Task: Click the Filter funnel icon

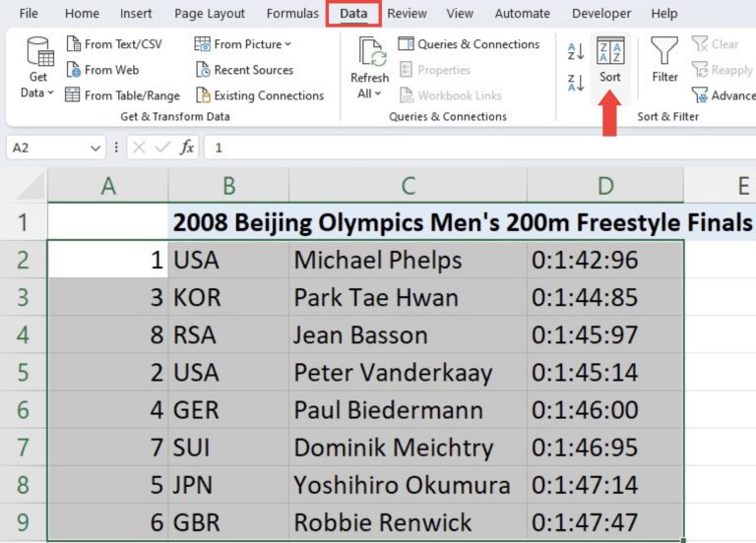Action: 664,53
